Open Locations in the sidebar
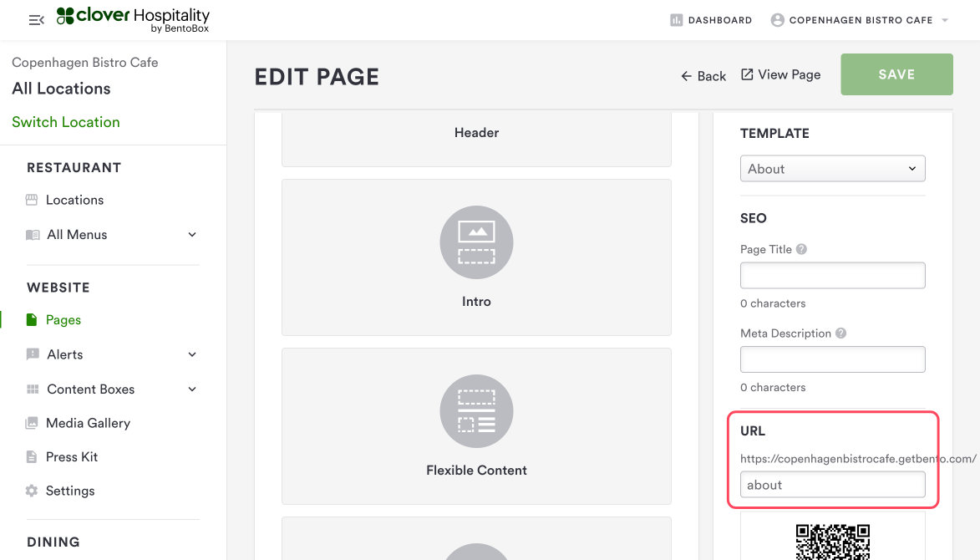 click(74, 200)
